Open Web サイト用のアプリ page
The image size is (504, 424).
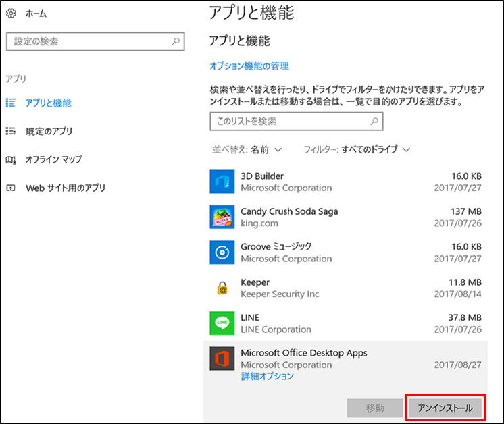[x=66, y=188]
